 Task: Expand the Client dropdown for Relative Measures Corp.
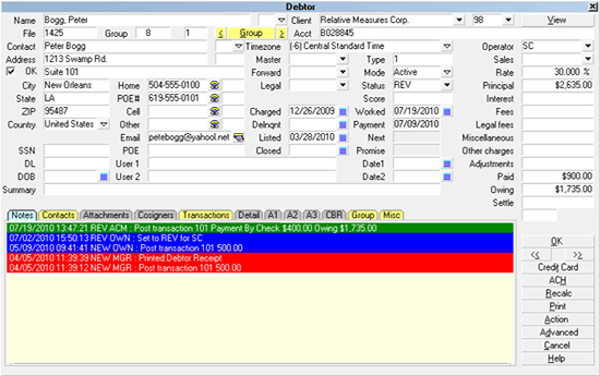point(459,20)
